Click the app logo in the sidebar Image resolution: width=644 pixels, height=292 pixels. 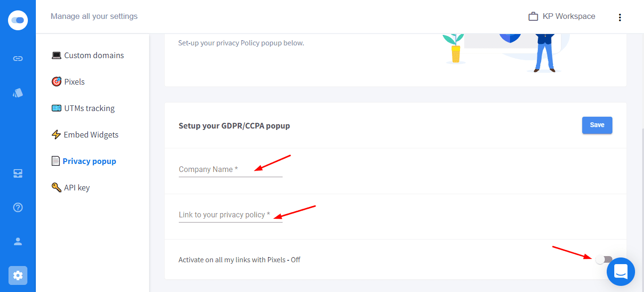coord(18,20)
